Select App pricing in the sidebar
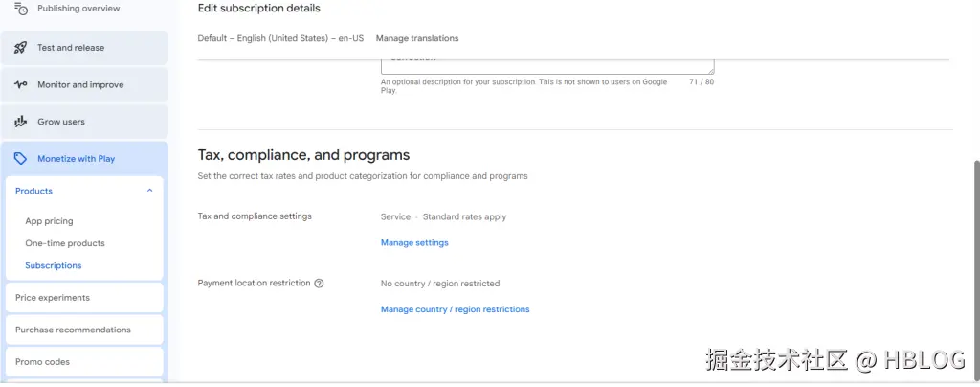980x387 pixels. click(49, 221)
